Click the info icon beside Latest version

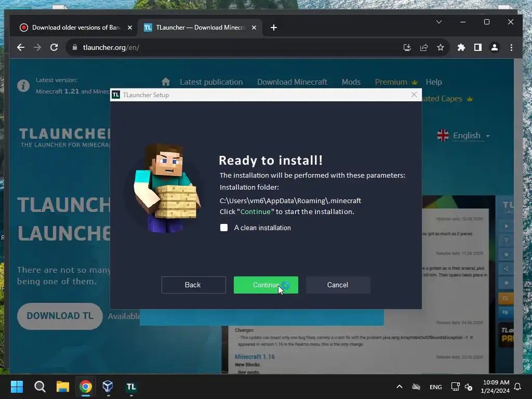click(23, 86)
